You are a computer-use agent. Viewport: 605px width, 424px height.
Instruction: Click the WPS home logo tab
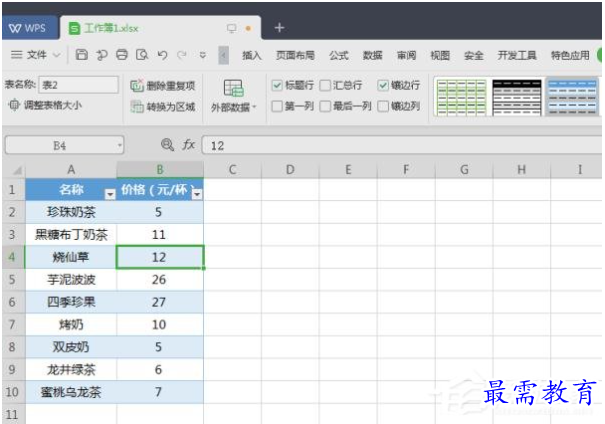pos(29,28)
